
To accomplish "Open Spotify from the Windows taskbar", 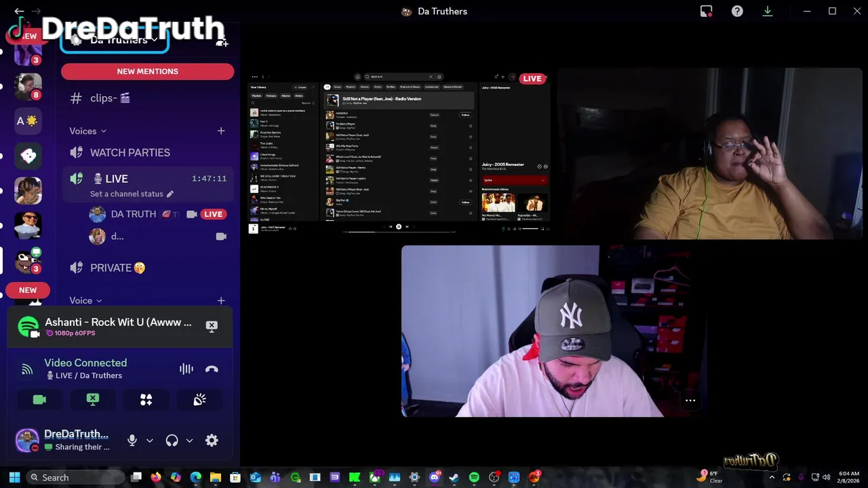I will tap(474, 477).
